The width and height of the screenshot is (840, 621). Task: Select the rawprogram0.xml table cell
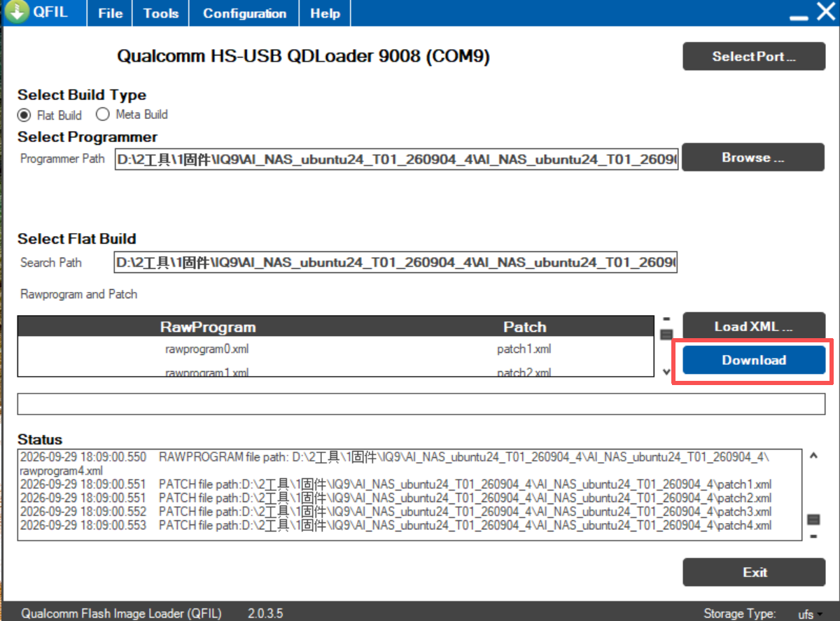coord(207,349)
